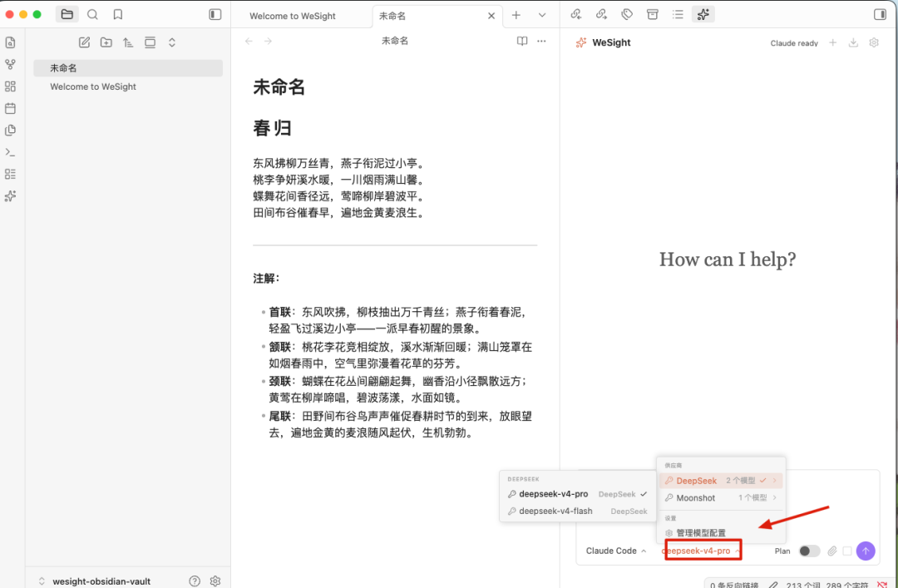The height and width of the screenshot is (588, 898).
Task: Choose deepseek-v4-pro model
Action: (x=578, y=494)
